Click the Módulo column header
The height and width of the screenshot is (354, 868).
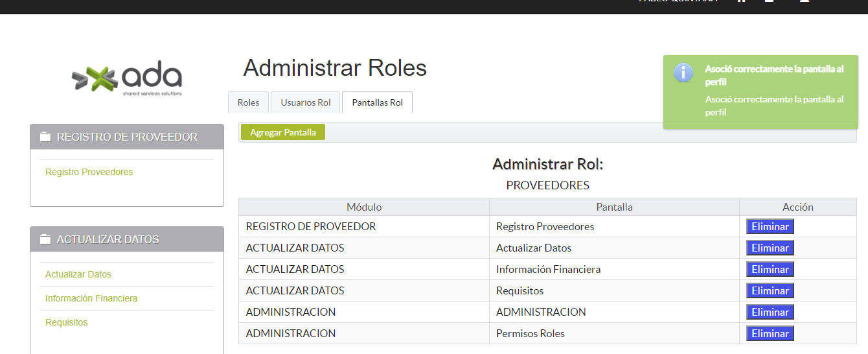tap(363, 207)
